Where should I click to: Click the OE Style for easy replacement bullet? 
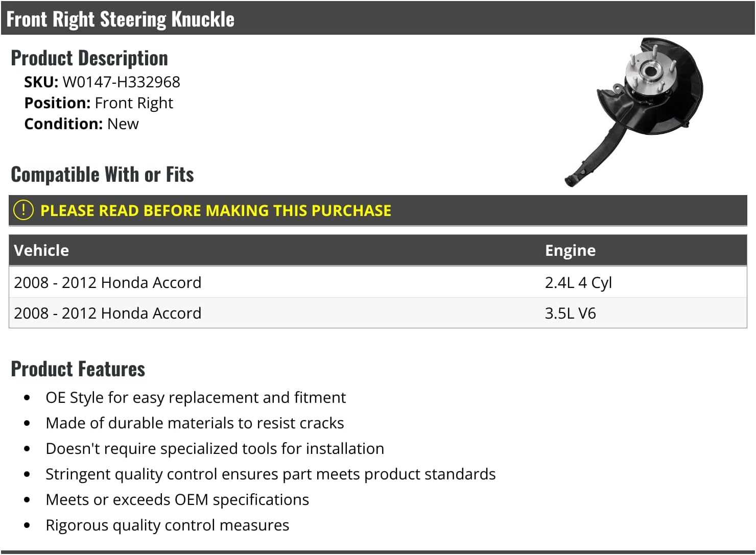[196, 397]
